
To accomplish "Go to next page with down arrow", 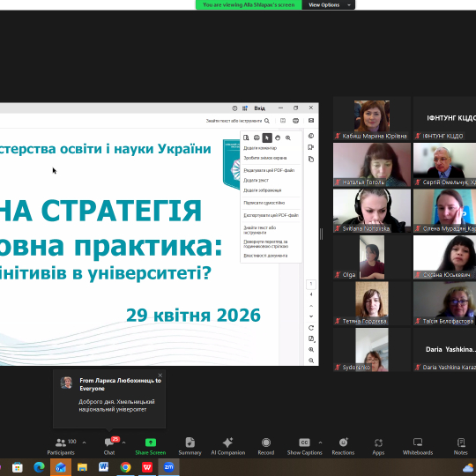I will coord(311,316).
